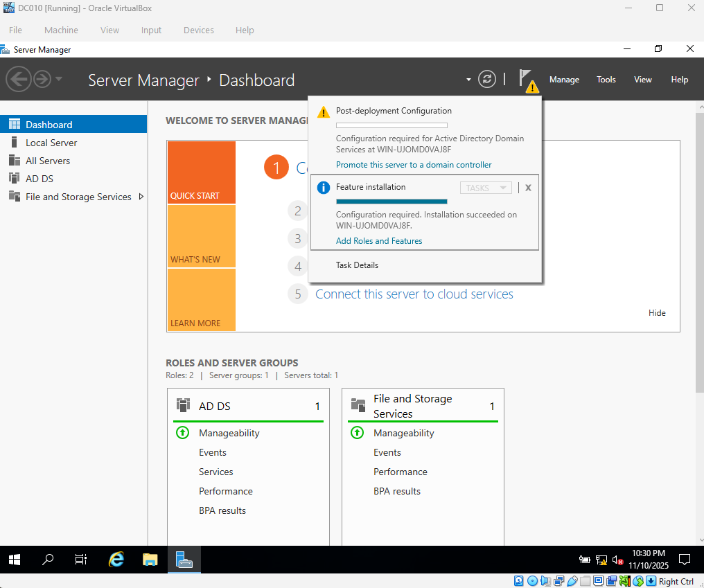Refresh Server Manager using the refresh icon

(x=487, y=79)
